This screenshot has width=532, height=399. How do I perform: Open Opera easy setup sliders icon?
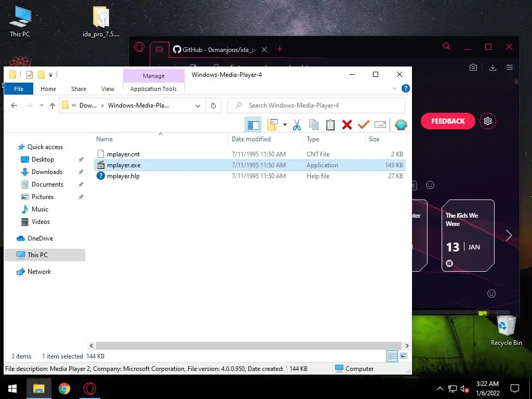click(x=509, y=68)
